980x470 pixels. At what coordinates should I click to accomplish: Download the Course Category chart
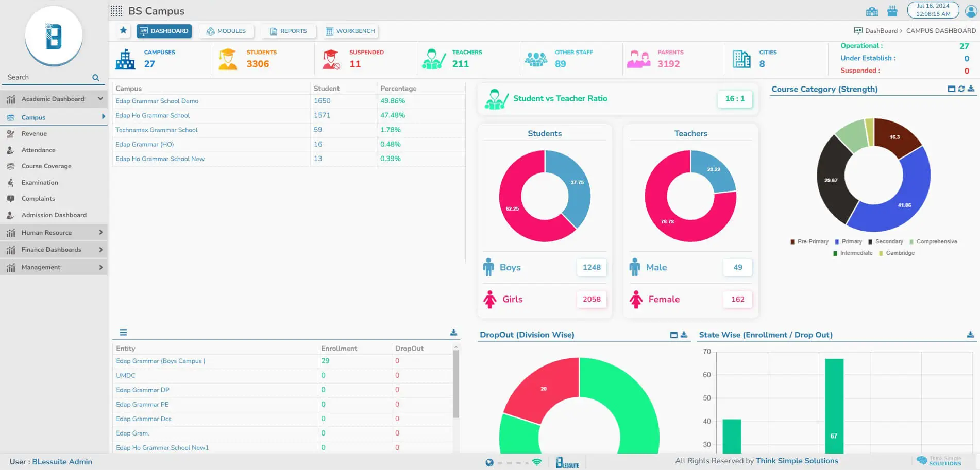pos(971,89)
